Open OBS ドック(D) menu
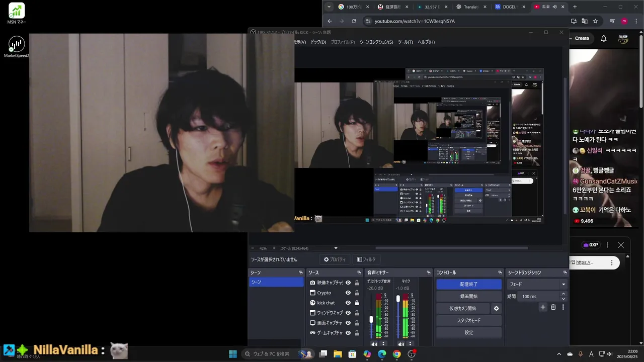The height and width of the screenshot is (362, 644). coord(318,42)
